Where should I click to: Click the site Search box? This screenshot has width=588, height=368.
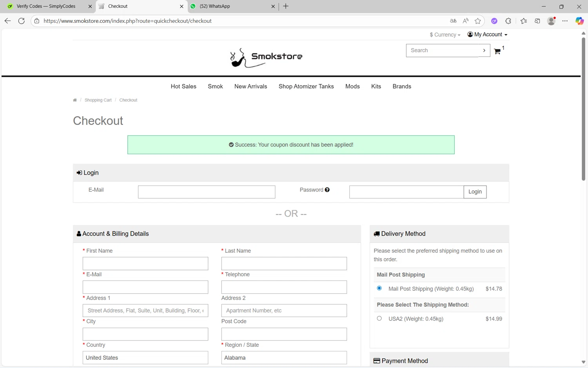click(442, 50)
